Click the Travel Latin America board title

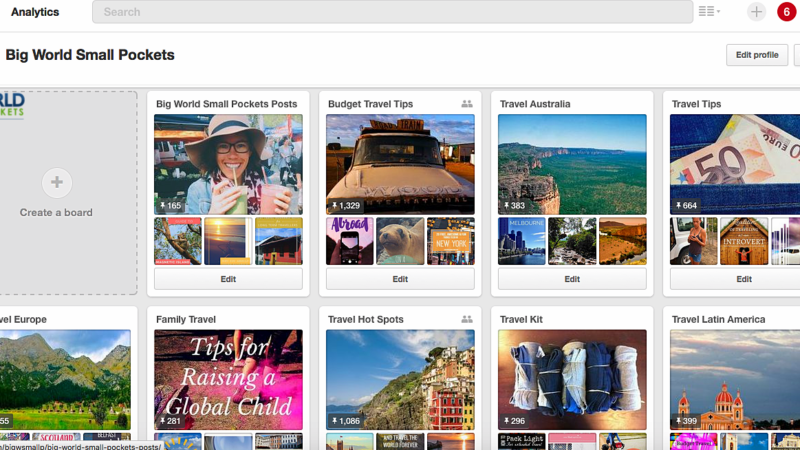pos(718,320)
